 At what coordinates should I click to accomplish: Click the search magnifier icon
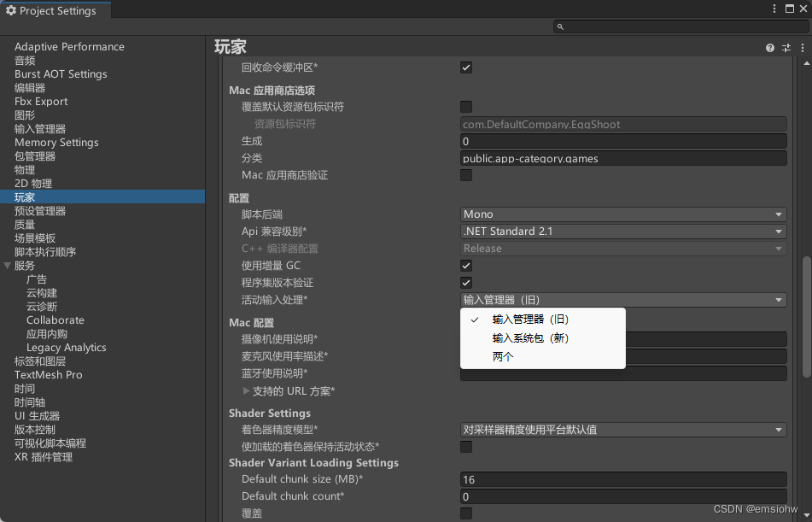pyautogui.click(x=560, y=26)
